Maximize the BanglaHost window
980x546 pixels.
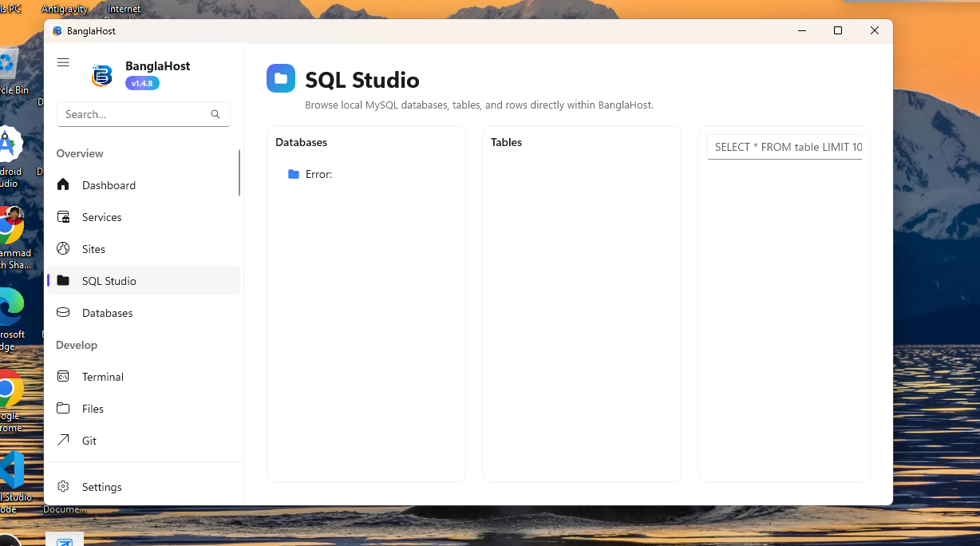point(838,30)
